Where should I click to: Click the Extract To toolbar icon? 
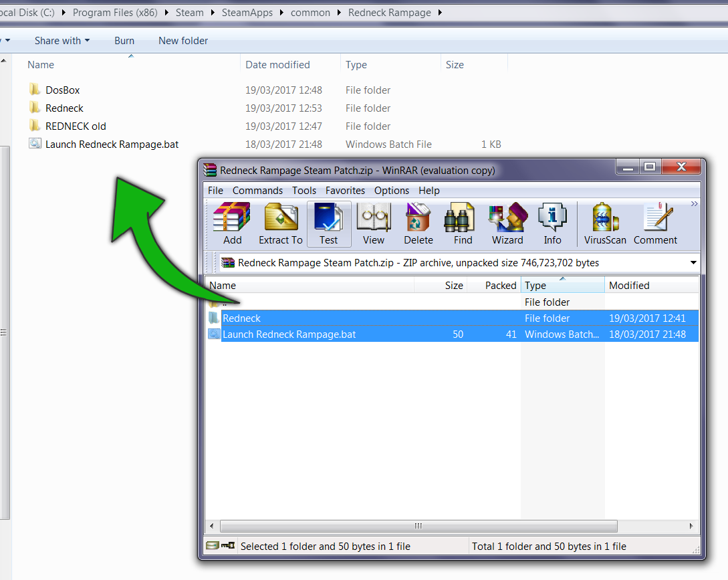[x=281, y=223]
